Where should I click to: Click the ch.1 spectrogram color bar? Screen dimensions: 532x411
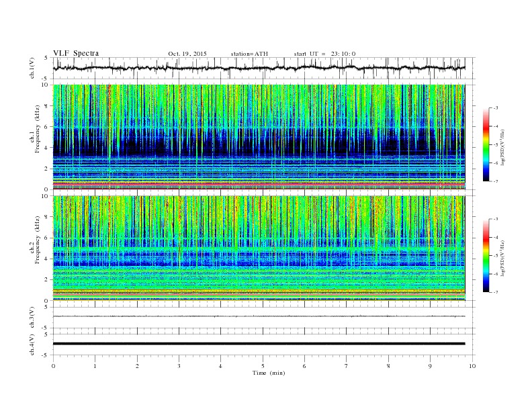coord(486,144)
